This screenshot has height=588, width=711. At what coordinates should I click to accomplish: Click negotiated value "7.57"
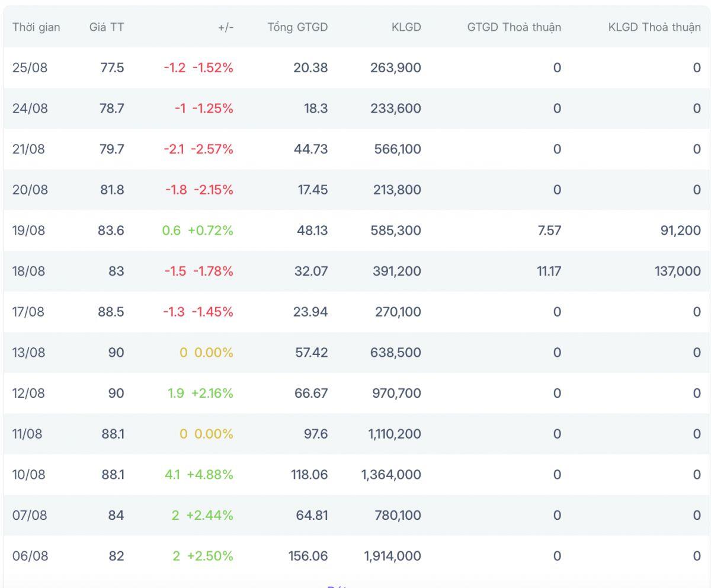coord(550,231)
